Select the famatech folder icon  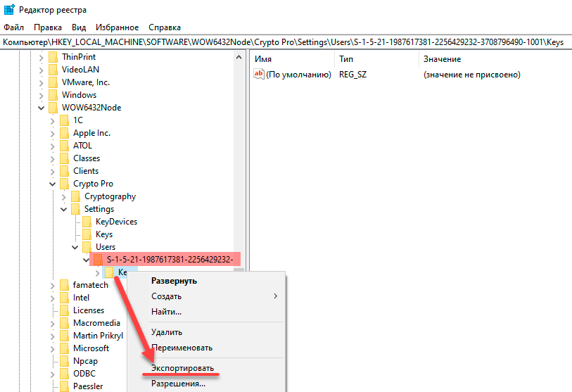[65, 285]
